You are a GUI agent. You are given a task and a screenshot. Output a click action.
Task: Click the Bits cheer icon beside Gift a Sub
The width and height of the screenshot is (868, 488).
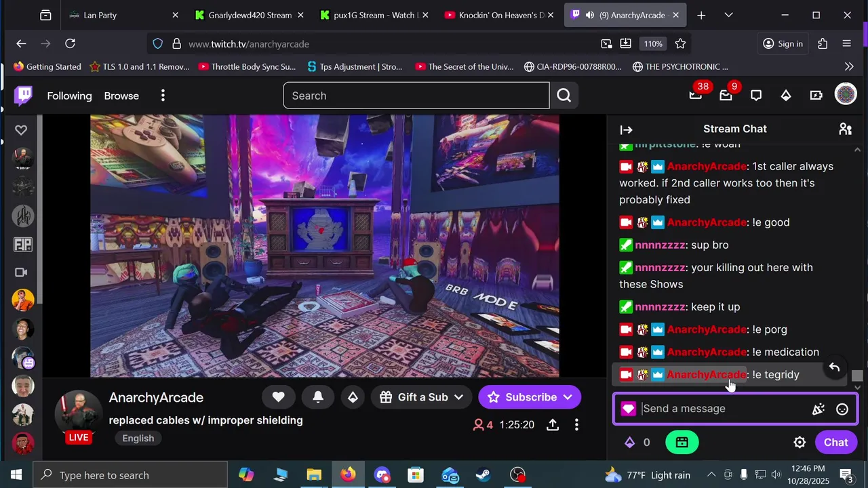[353, 397]
